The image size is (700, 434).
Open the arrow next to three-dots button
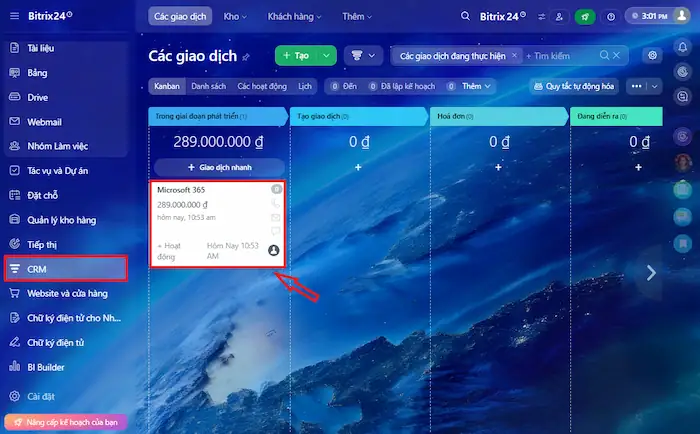click(x=654, y=86)
